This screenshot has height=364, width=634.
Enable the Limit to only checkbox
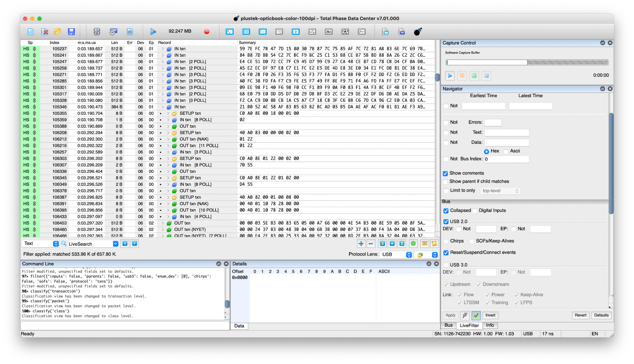click(x=446, y=191)
